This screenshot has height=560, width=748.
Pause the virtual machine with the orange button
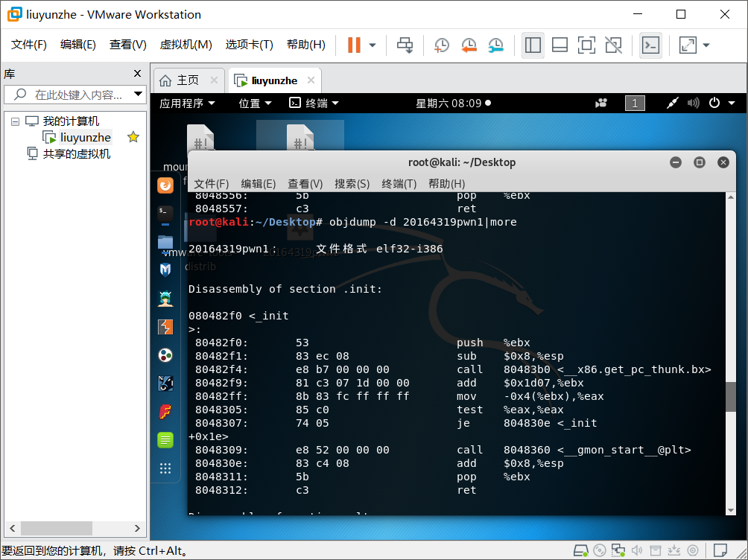(354, 45)
